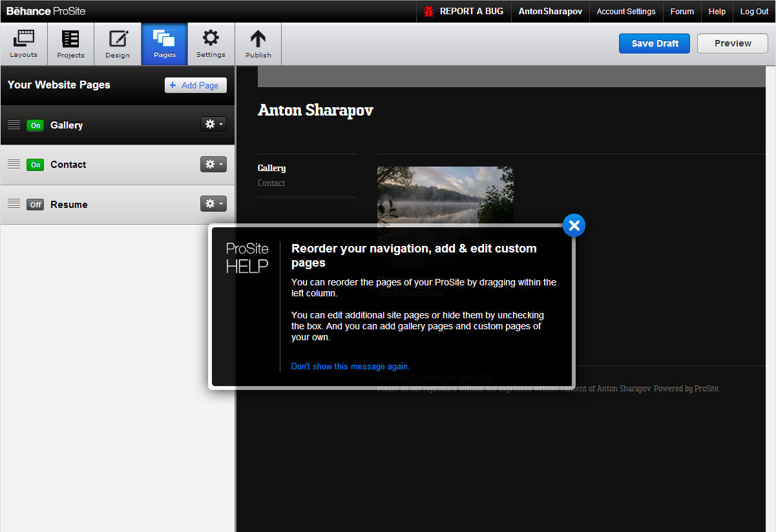
Task: Click the Publish arrow icon
Action: coord(258,39)
